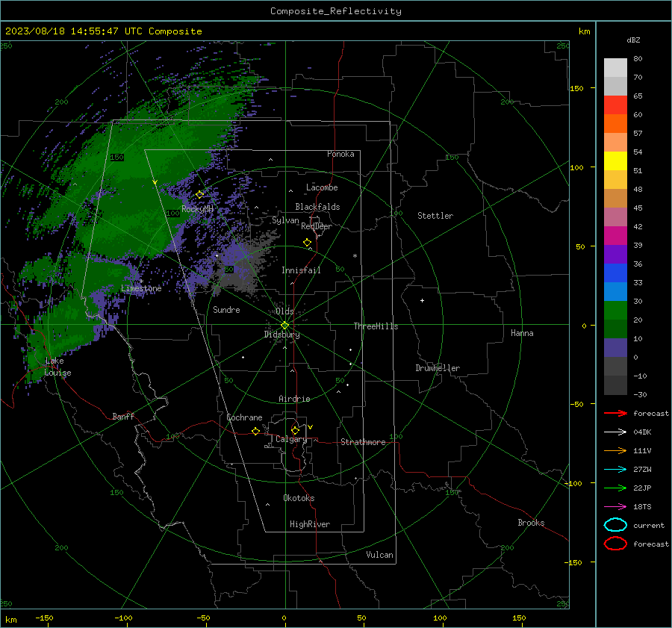Click the RockyMH label
The image size is (672, 628).
click(x=197, y=209)
